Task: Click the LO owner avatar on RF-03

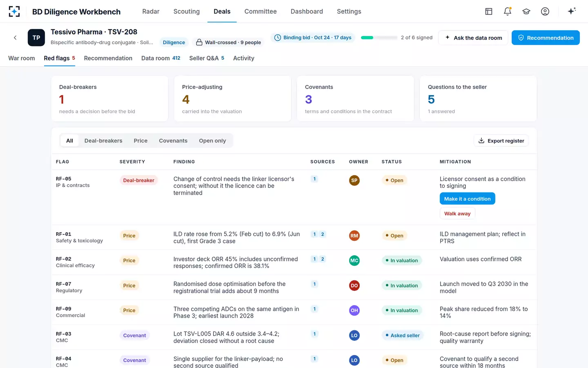Action: (354, 335)
